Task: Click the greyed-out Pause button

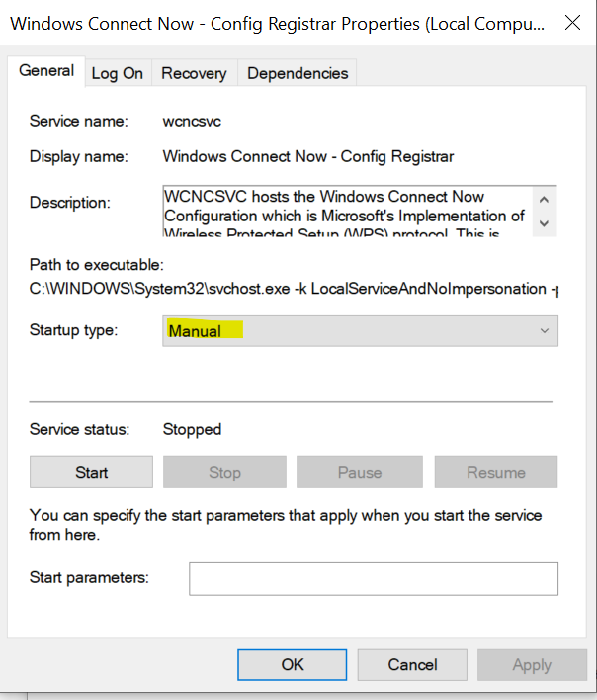Action: click(360, 472)
